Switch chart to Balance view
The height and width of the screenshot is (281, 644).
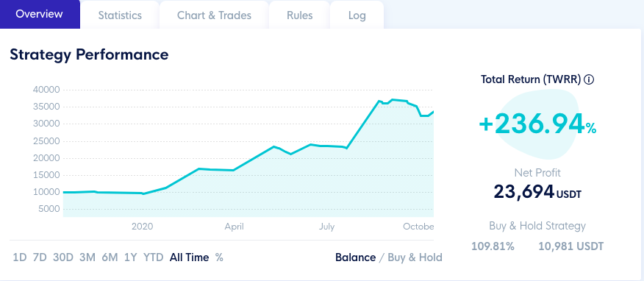pos(355,257)
